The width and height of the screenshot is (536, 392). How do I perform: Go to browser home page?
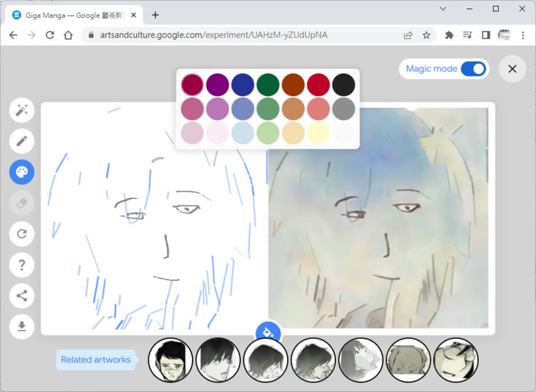[x=68, y=35]
